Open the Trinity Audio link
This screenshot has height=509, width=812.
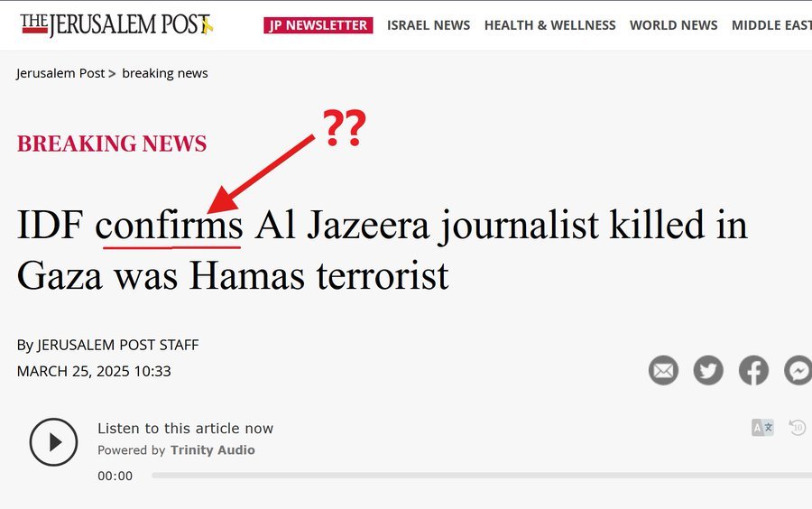click(212, 450)
